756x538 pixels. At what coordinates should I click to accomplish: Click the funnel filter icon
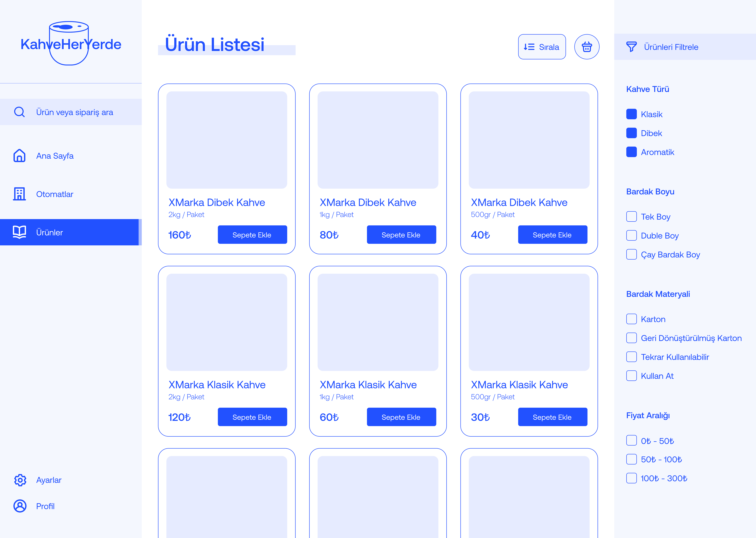(x=631, y=47)
